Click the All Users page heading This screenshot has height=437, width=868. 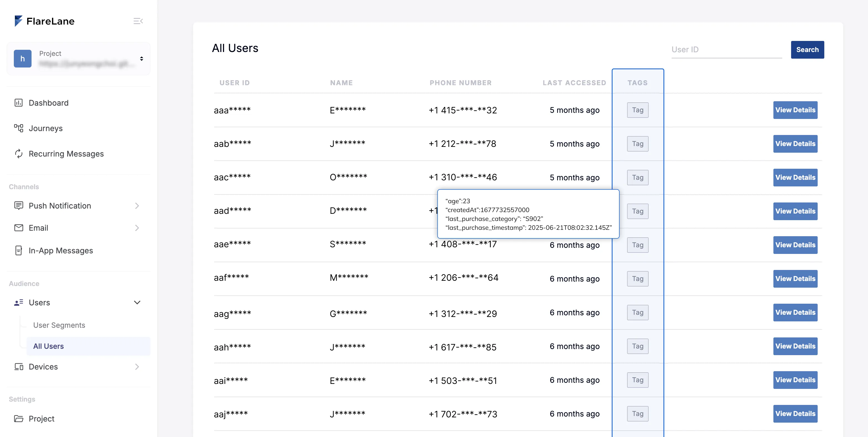coord(235,48)
